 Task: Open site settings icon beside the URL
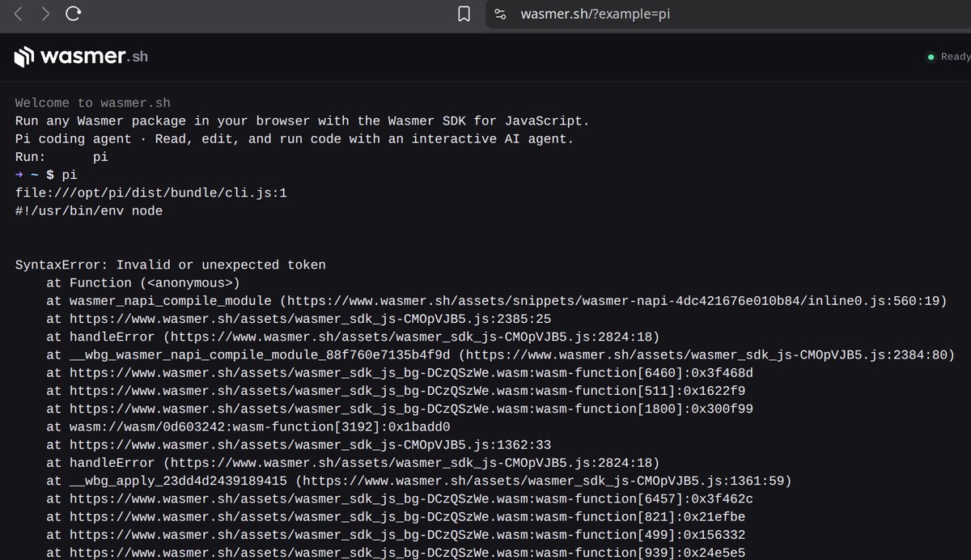(501, 14)
